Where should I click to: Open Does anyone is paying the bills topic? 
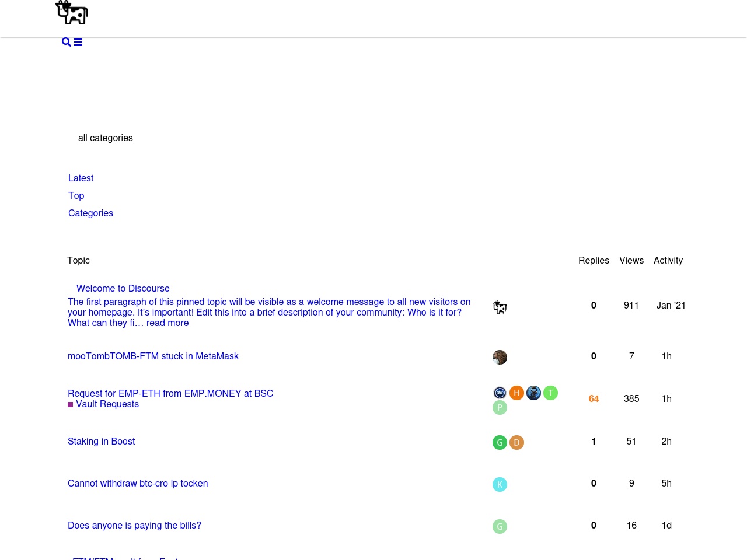pyautogui.click(x=134, y=526)
